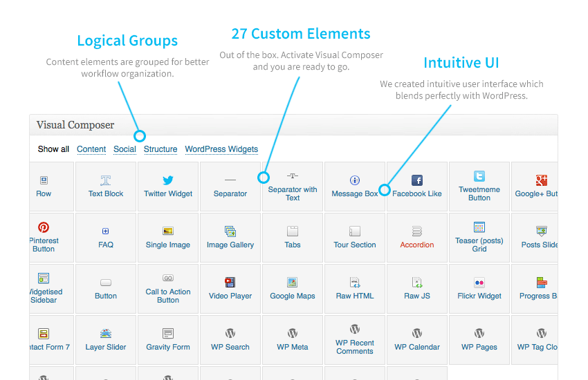Image resolution: width=588 pixels, height=380 pixels.
Task: Add a Text Block element
Action: point(106,187)
